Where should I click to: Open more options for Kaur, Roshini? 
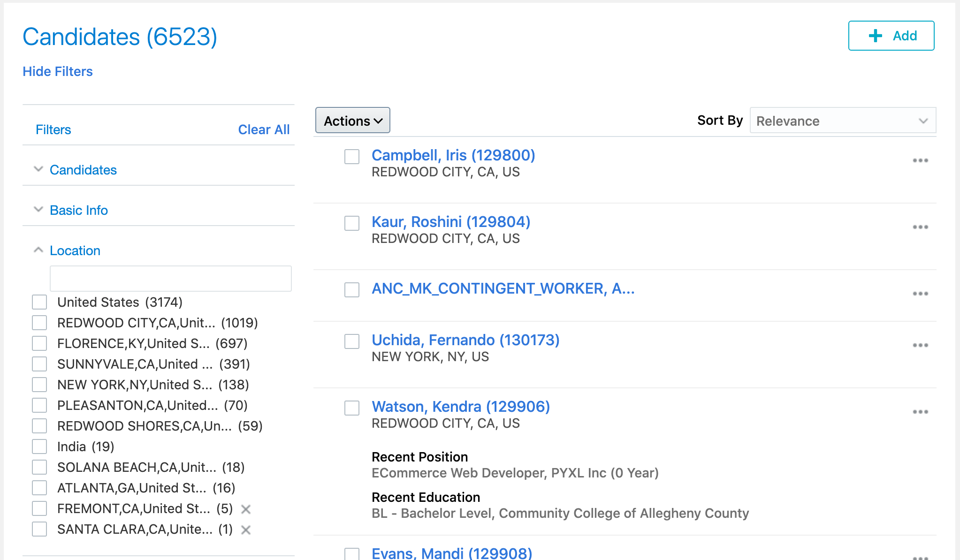pos(920,227)
